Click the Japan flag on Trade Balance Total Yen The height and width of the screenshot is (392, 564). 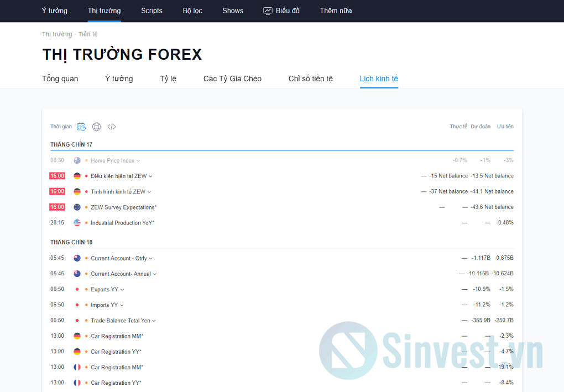pyautogui.click(x=77, y=321)
